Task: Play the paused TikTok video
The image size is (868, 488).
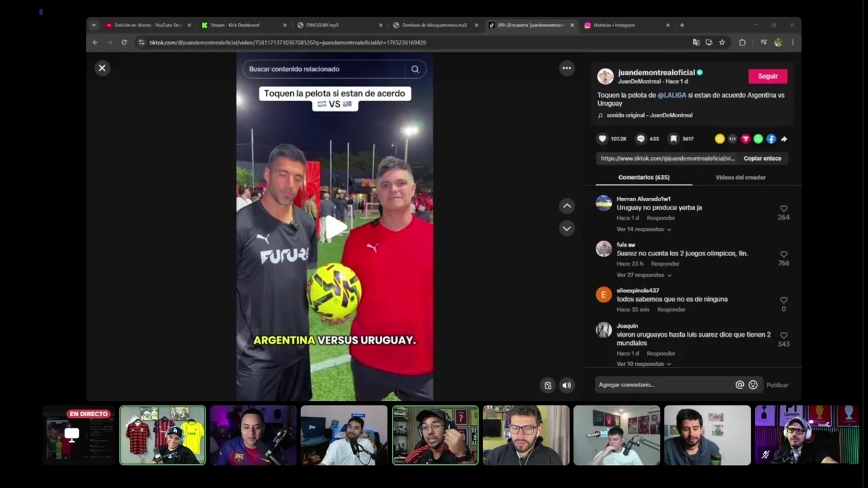Action: [334, 227]
